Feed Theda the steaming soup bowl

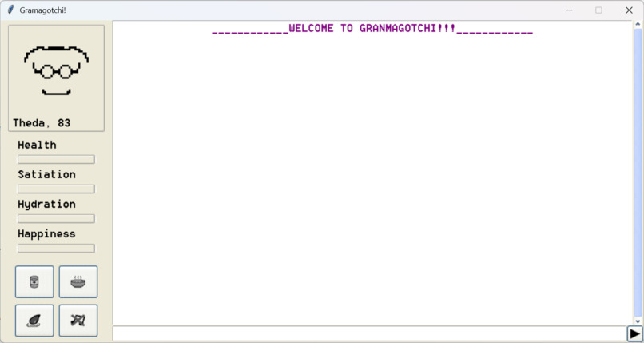pyautogui.click(x=78, y=281)
